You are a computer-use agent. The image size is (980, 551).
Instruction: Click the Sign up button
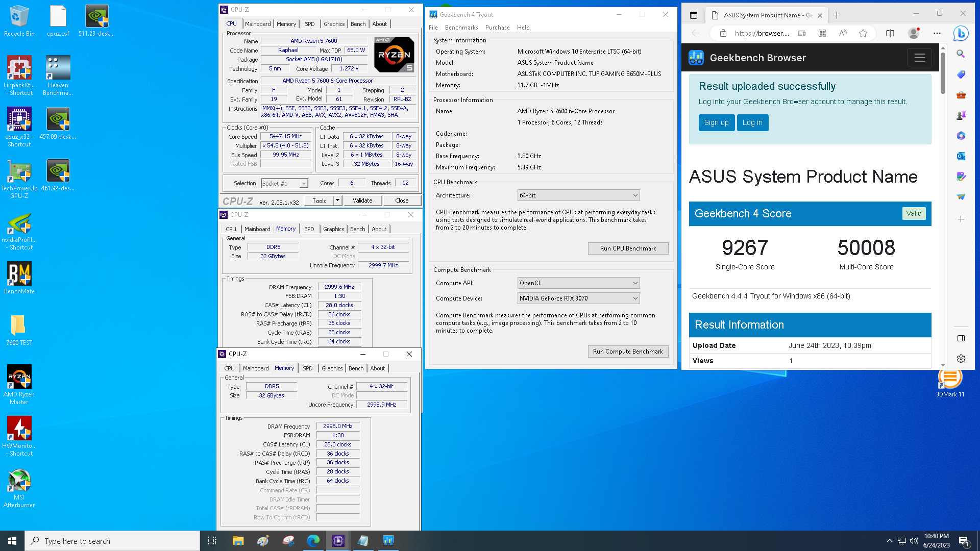(x=717, y=122)
